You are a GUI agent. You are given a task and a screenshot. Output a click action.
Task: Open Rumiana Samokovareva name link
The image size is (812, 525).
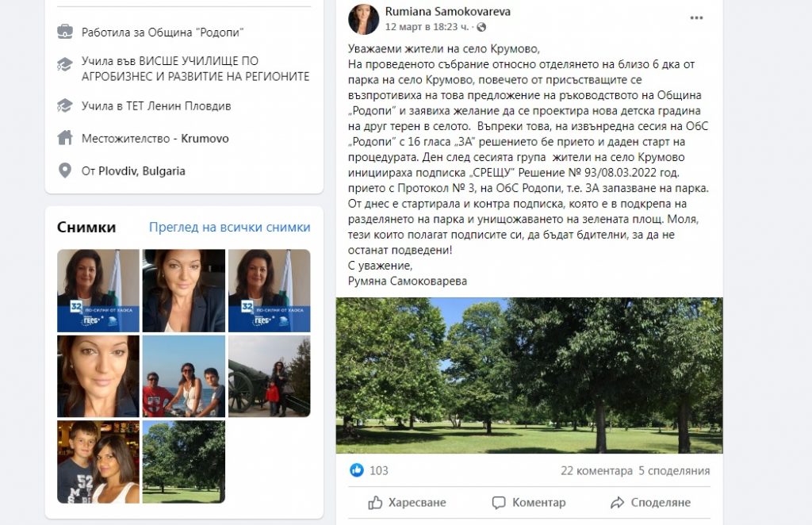448,11
